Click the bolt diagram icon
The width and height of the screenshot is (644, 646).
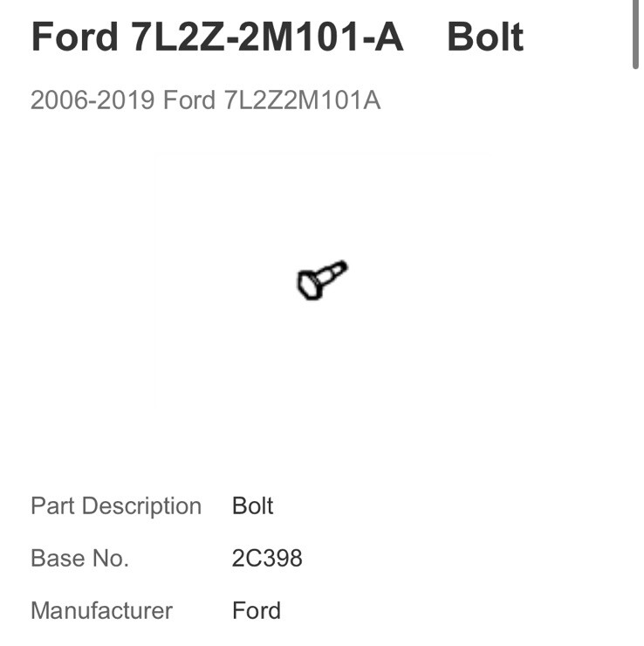(x=321, y=281)
